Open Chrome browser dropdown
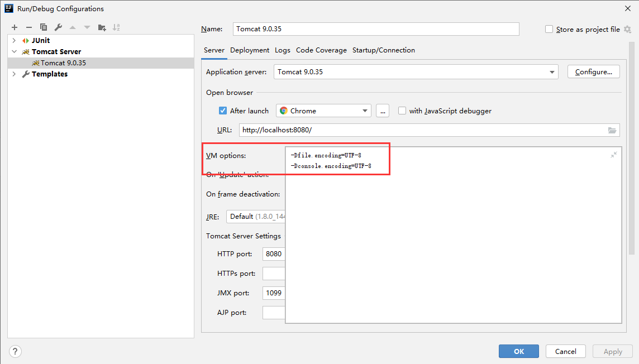 323,111
